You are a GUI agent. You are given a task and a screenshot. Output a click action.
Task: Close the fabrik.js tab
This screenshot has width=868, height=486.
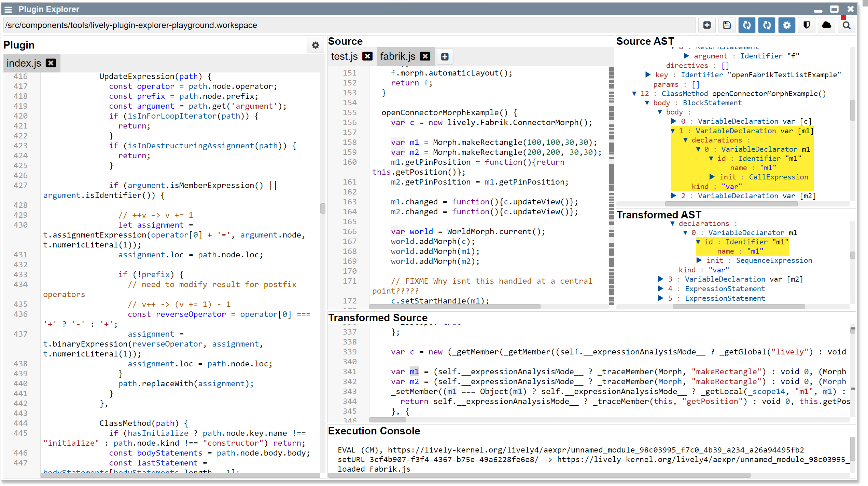[x=425, y=56]
